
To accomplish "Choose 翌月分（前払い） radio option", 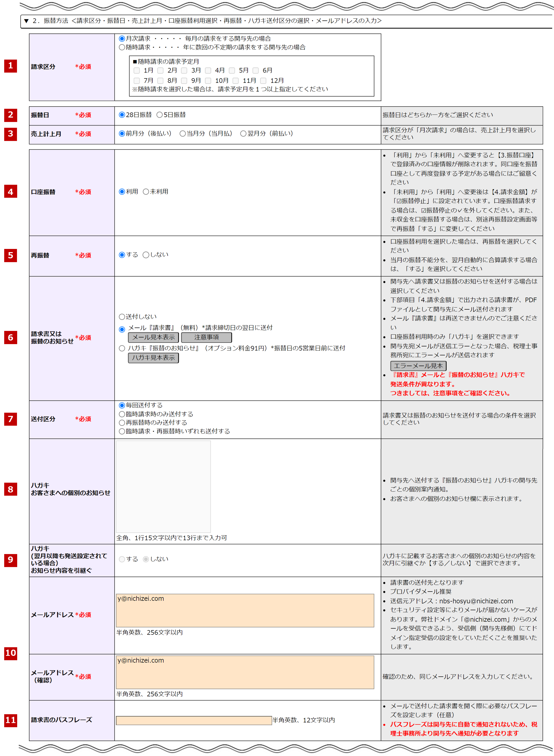I will [x=243, y=134].
